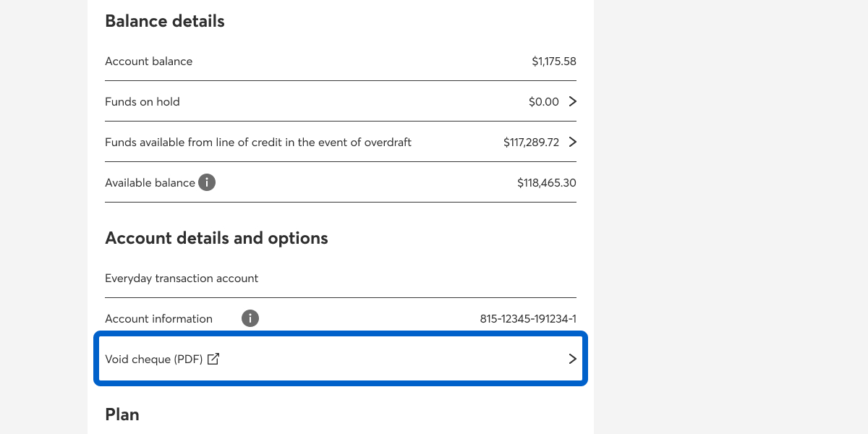Click the Available balance label text
The width and height of the screenshot is (868, 434).
click(x=150, y=183)
